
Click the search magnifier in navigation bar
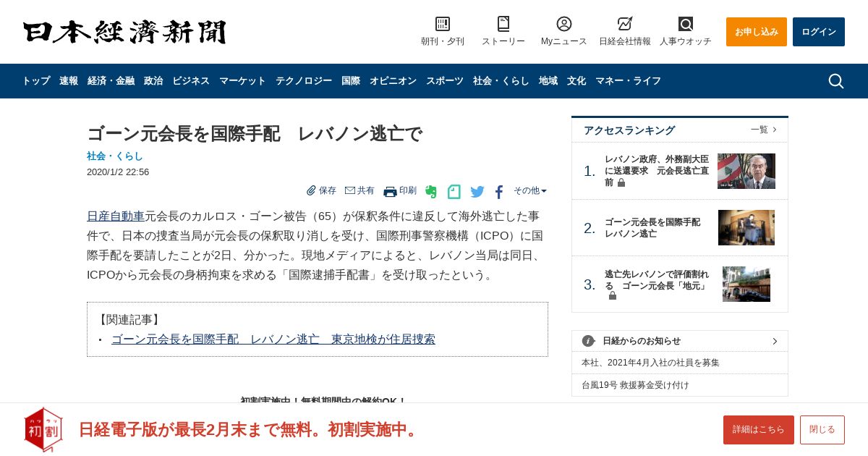[836, 81]
